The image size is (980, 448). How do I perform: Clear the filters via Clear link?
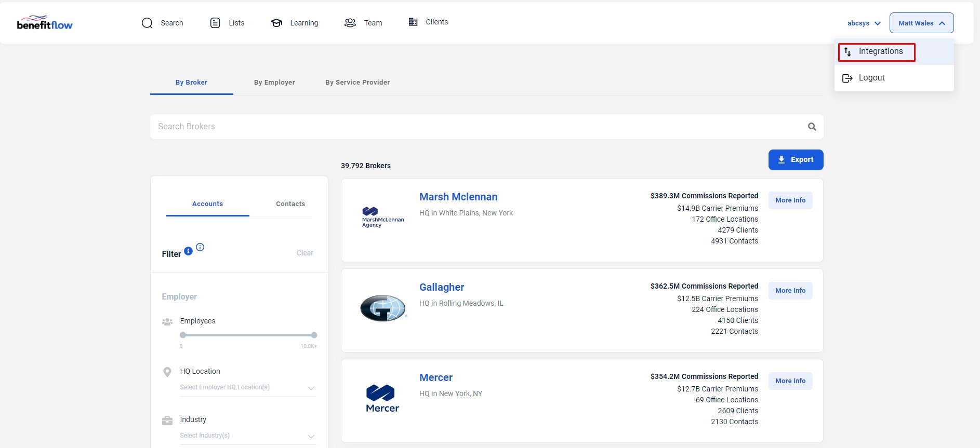305,253
